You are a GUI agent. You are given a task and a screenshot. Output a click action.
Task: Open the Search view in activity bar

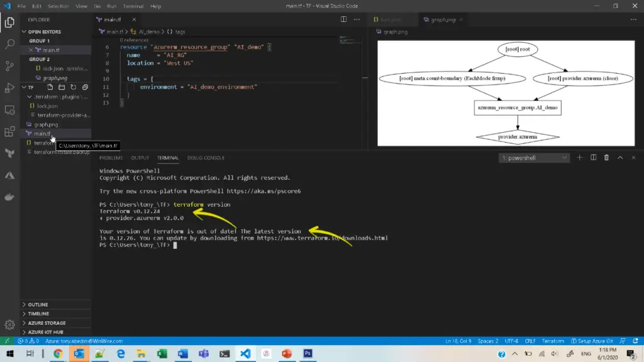[9, 44]
